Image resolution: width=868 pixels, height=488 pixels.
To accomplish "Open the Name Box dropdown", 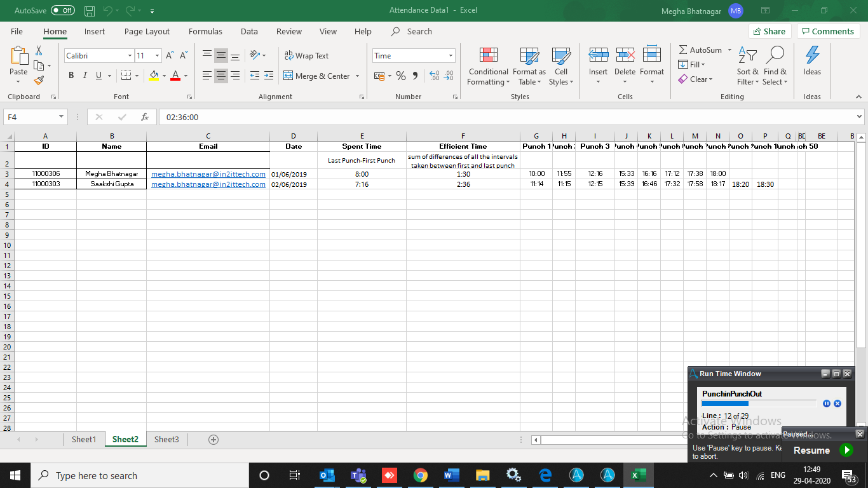I will [x=62, y=117].
